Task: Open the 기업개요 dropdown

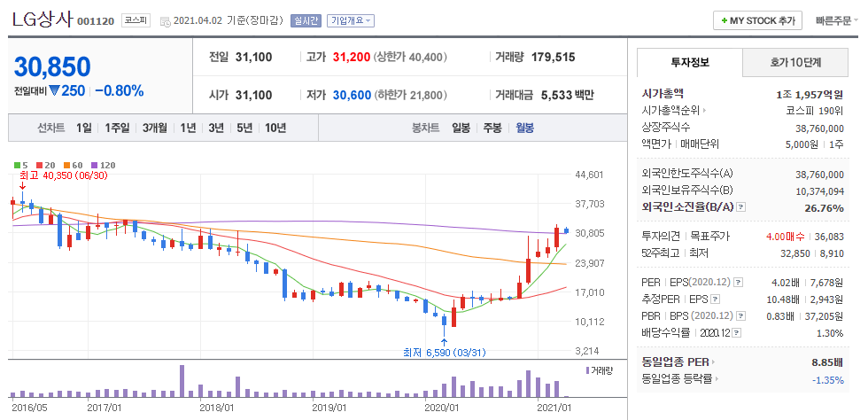Action: click(x=351, y=20)
